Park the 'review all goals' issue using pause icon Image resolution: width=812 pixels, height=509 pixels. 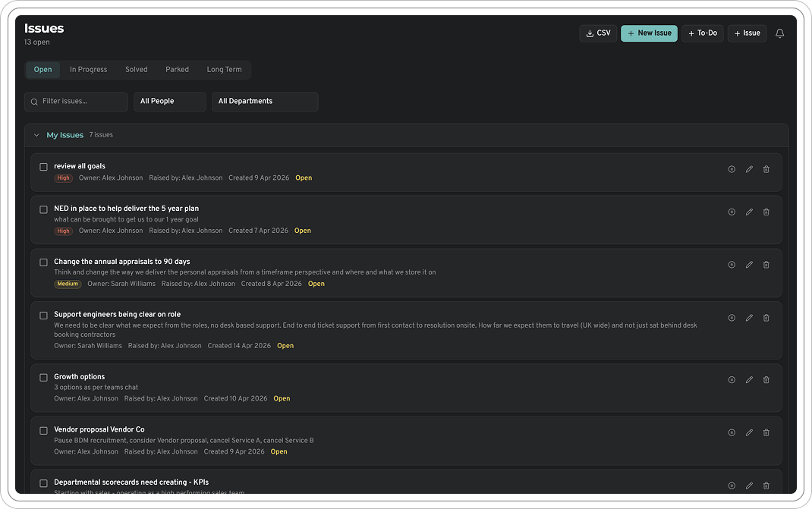[x=731, y=169]
